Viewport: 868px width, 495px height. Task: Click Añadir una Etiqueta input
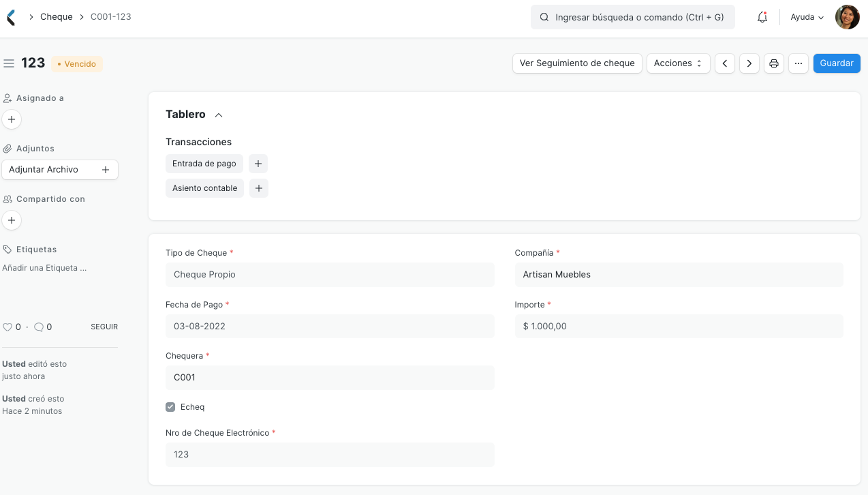[44, 268]
